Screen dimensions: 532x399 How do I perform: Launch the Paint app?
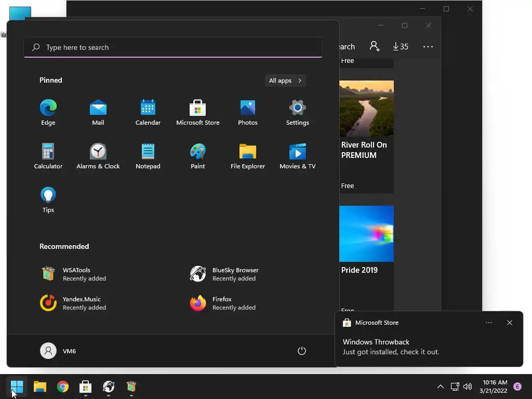click(x=198, y=156)
